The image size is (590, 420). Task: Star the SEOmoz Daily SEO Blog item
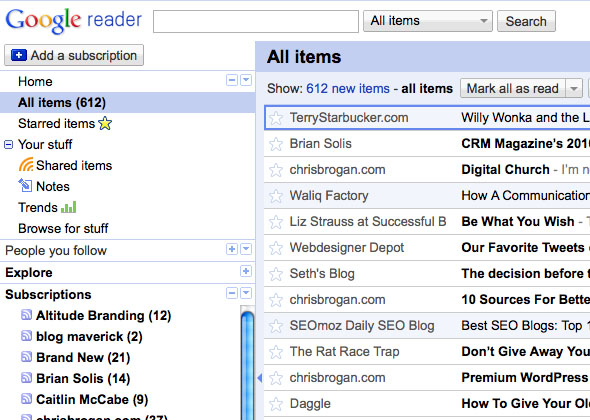(x=276, y=326)
